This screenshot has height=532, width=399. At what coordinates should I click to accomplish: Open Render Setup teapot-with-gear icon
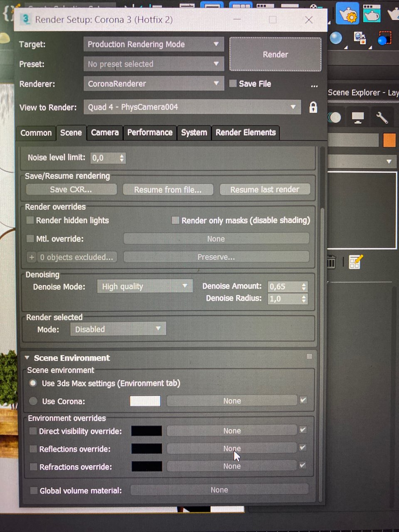point(347,14)
